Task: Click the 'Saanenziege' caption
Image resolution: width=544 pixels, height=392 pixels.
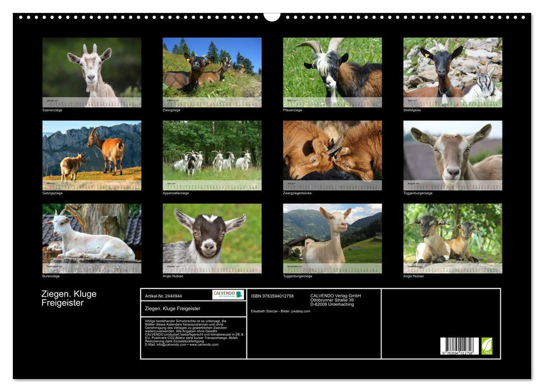Action: (x=53, y=110)
